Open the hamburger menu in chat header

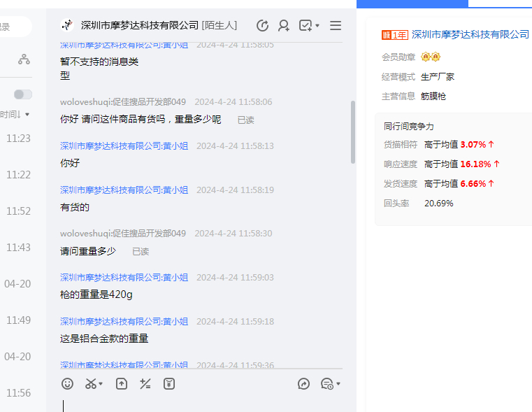click(336, 26)
